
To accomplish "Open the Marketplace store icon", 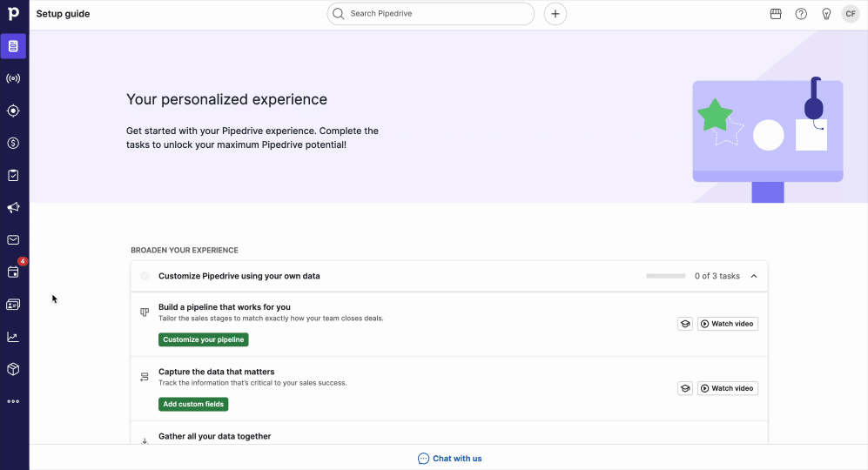I will tap(776, 14).
